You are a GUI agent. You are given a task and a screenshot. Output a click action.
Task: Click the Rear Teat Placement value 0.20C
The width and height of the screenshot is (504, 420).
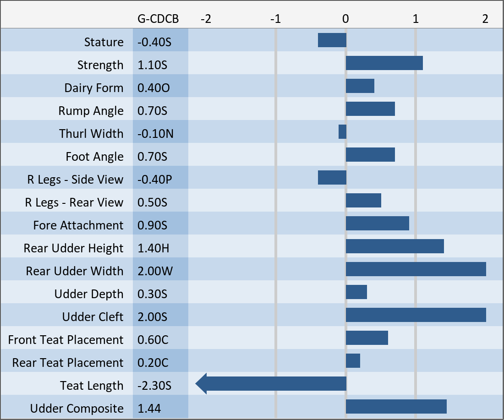pyautogui.click(x=153, y=363)
